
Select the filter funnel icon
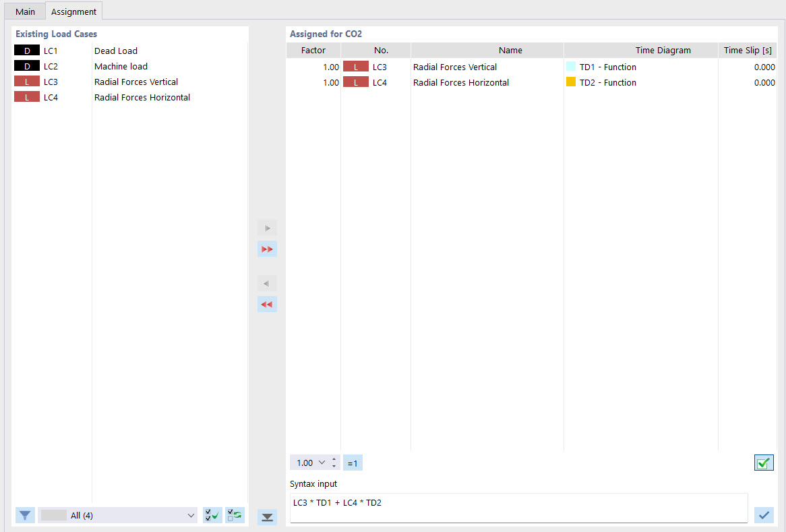coord(25,515)
